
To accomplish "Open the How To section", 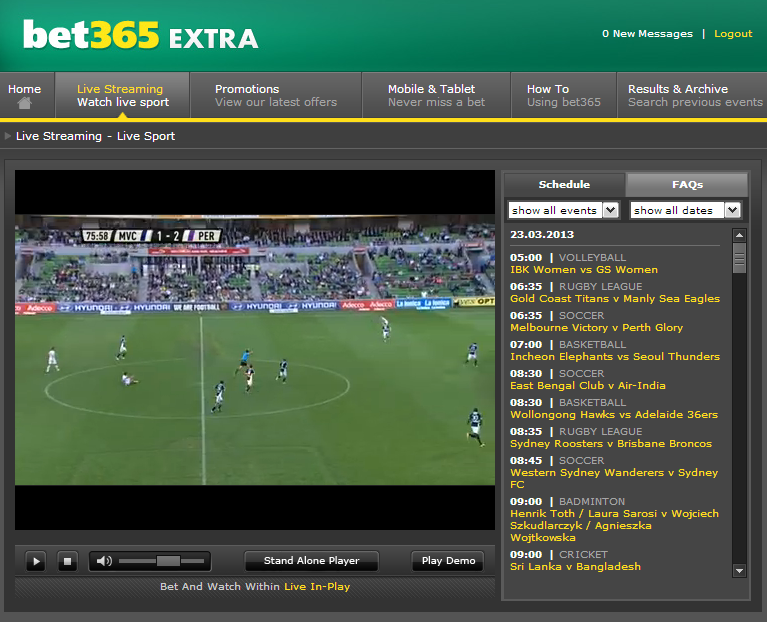I will pos(564,95).
